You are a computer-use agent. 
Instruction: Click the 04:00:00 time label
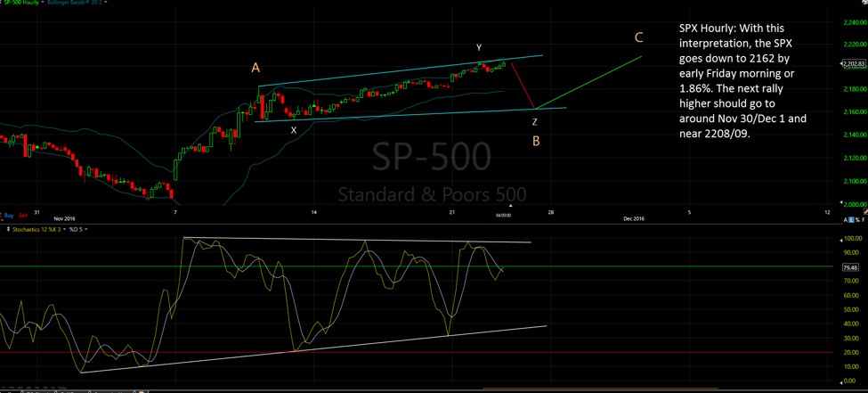pos(503,215)
